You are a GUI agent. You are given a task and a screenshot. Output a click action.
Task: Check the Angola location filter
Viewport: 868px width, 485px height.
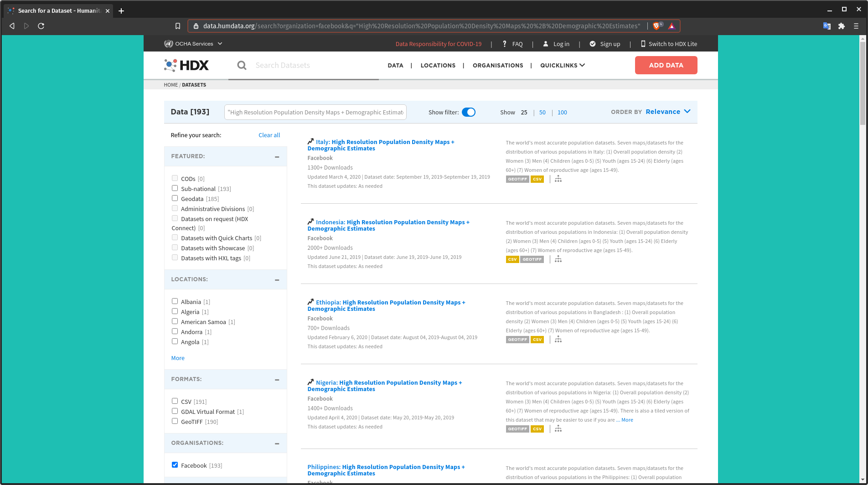pos(175,341)
